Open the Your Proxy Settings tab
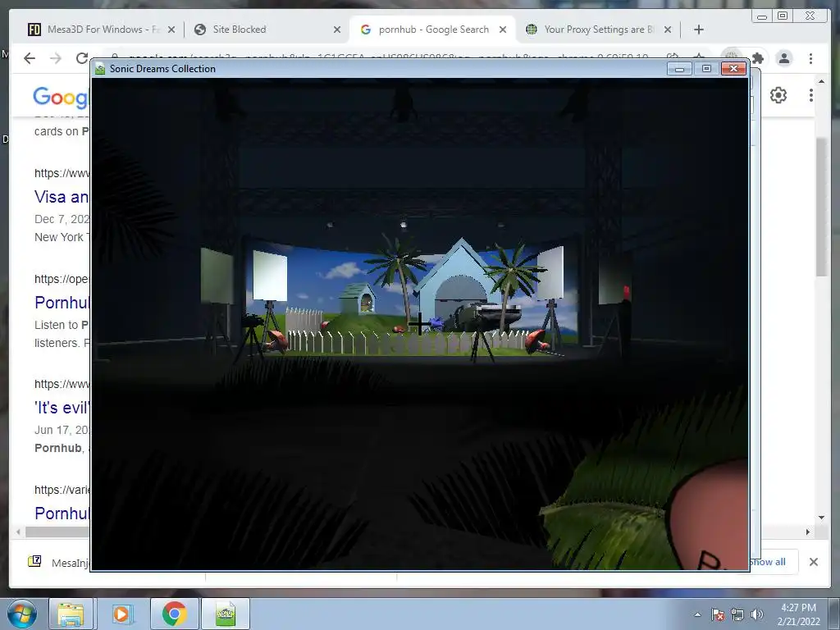 [598, 30]
